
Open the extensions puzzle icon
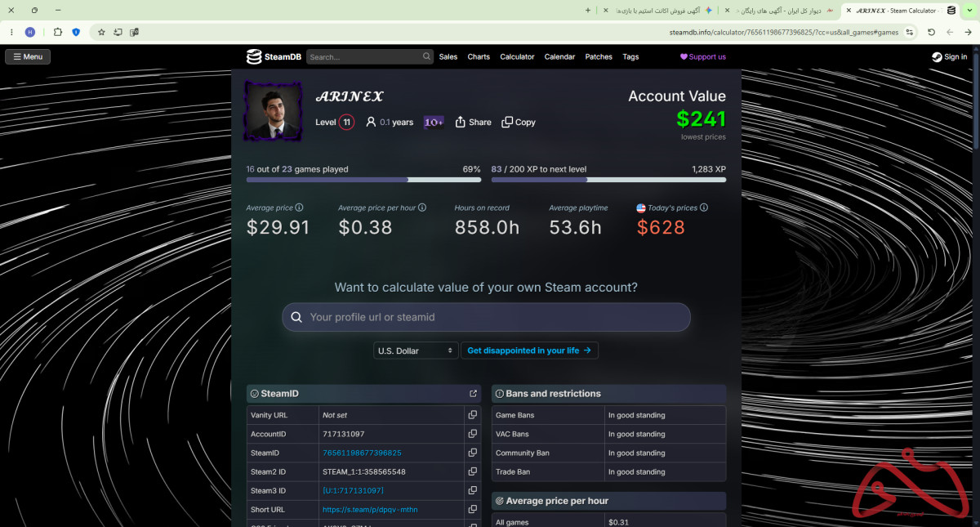(x=57, y=32)
